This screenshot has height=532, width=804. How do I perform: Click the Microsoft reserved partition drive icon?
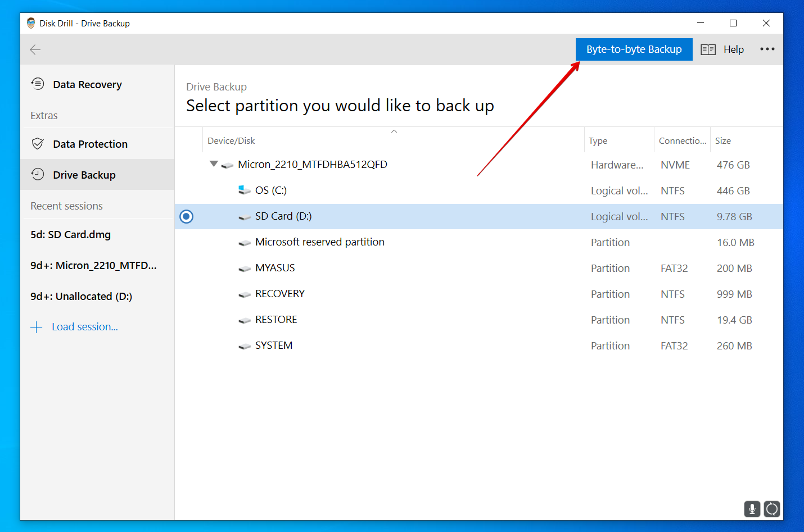245,243
